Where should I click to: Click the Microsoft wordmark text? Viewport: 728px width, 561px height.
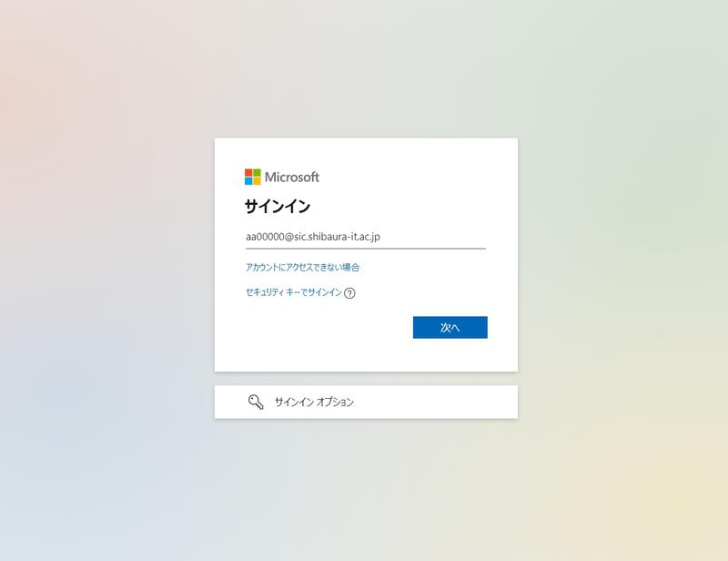(292, 177)
